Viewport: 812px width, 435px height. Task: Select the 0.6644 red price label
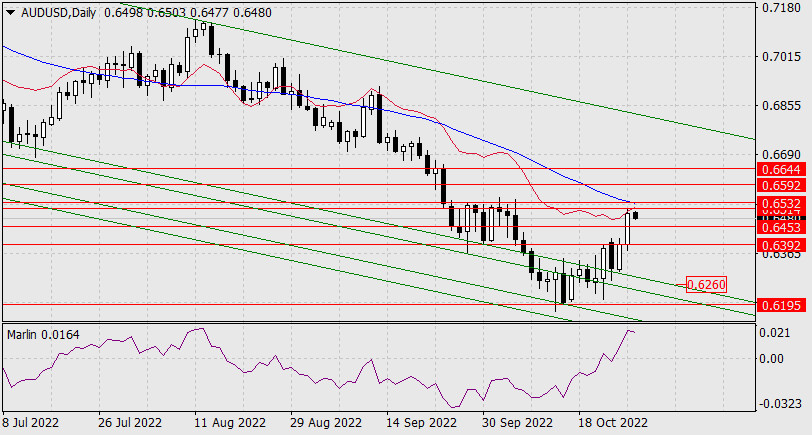[x=778, y=168]
